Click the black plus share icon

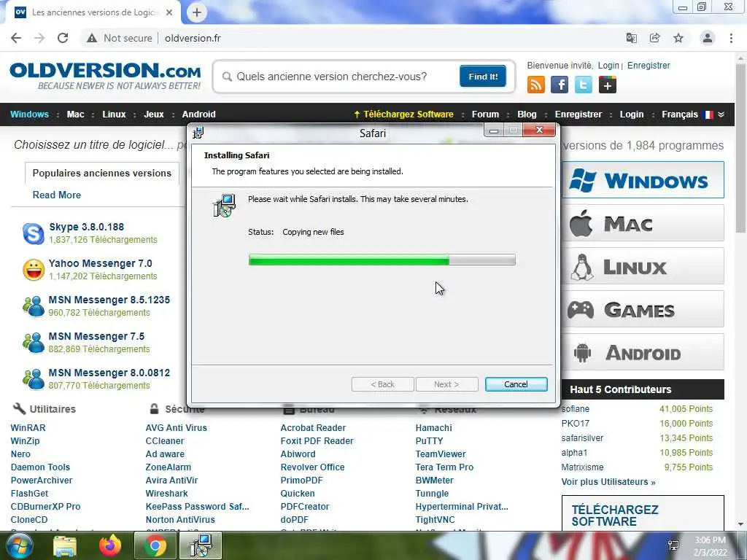608,85
